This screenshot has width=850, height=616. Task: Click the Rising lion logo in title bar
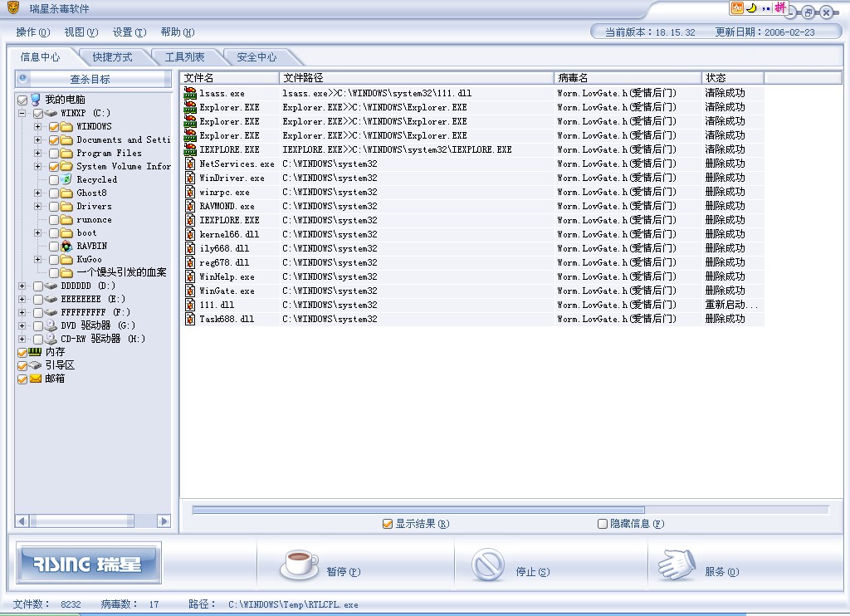(x=13, y=7)
